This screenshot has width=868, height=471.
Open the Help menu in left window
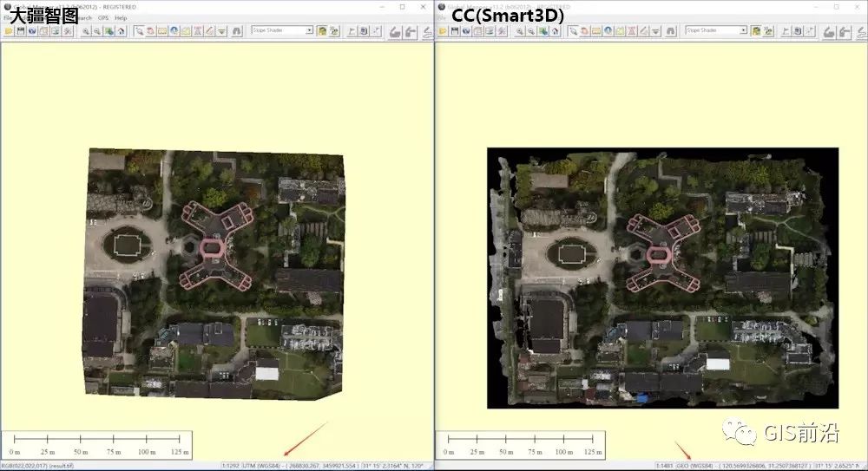[x=121, y=17]
